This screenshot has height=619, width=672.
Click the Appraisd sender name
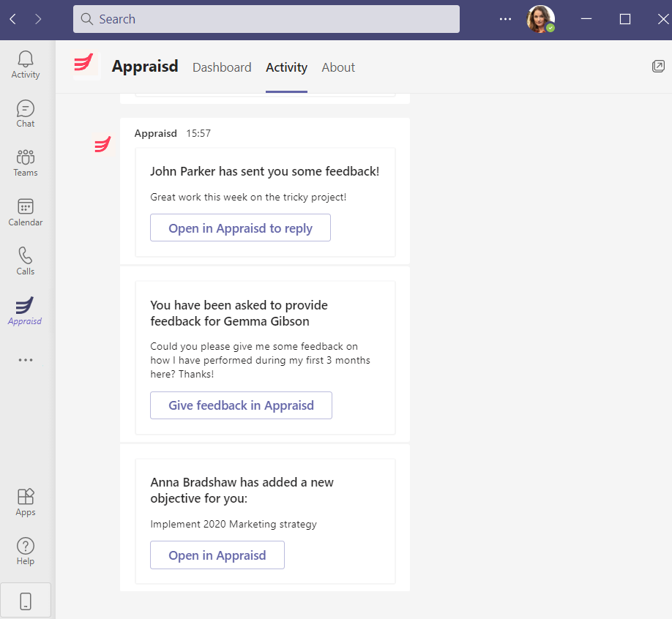(x=156, y=133)
